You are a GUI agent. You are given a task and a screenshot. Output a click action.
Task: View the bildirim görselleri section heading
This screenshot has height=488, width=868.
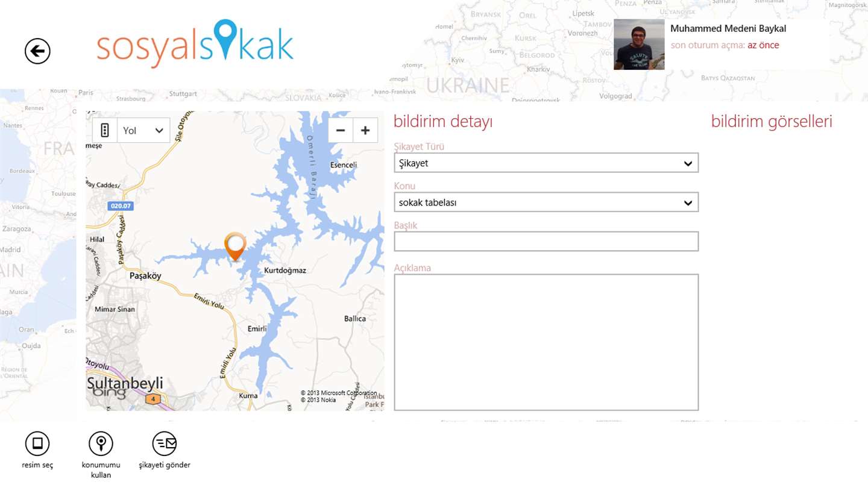pos(772,121)
